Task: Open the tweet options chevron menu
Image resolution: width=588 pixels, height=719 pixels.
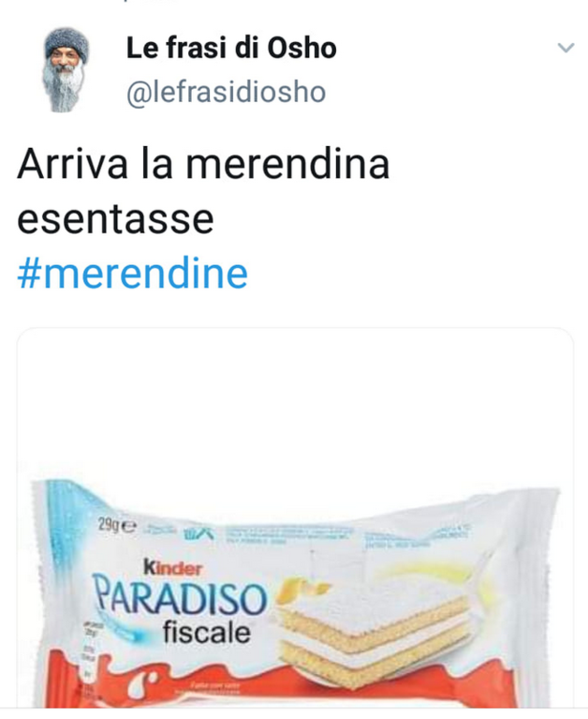Action: (566, 47)
